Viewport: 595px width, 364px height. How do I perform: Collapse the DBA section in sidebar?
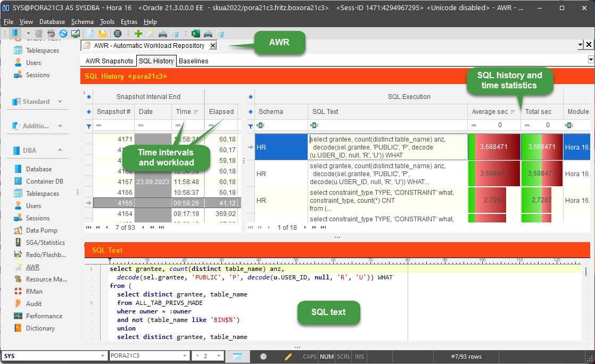(x=60, y=151)
